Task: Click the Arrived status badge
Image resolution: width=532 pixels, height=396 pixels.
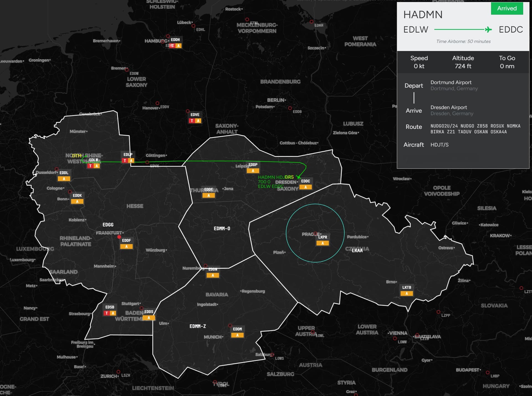Action: point(507,8)
